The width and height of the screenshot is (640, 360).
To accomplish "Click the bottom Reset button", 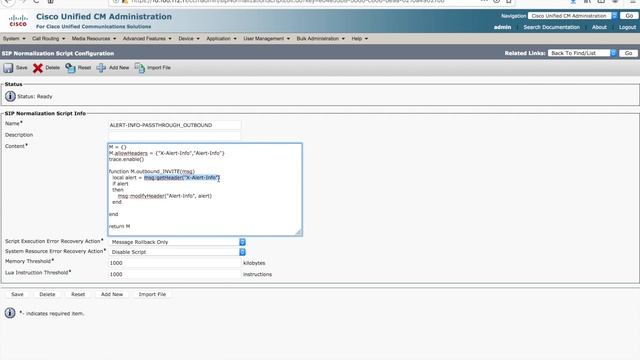I will click(x=78, y=294).
